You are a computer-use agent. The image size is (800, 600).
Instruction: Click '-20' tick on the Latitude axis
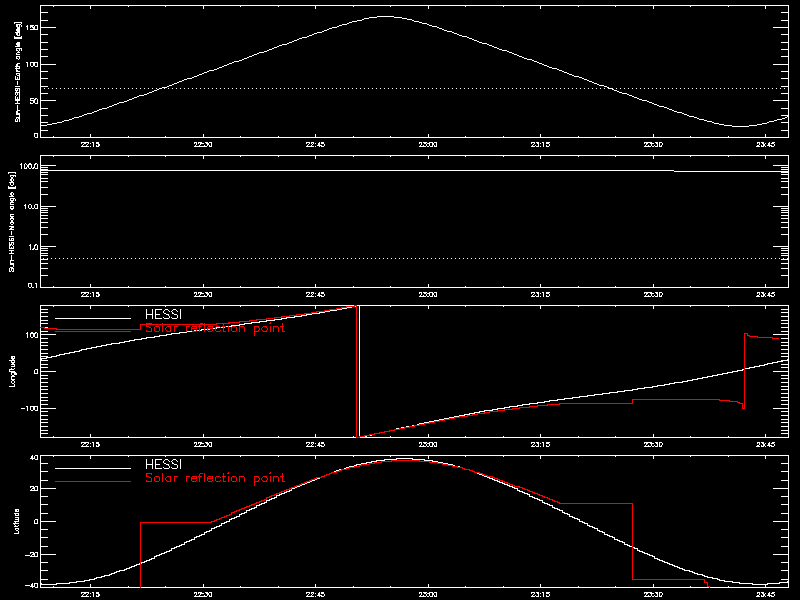32,554
